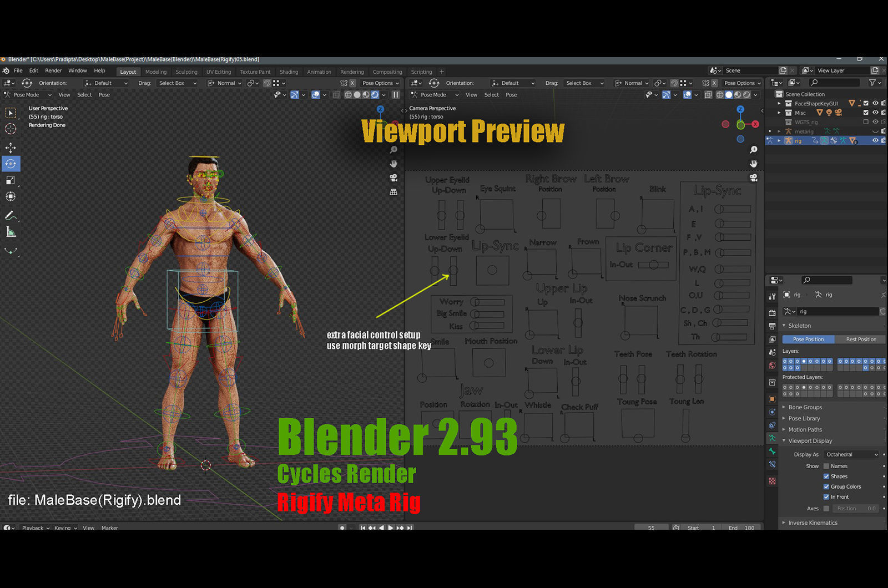This screenshot has height=588, width=888.
Task: Toggle camera view in left viewport
Action: click(x=393, y=178)
